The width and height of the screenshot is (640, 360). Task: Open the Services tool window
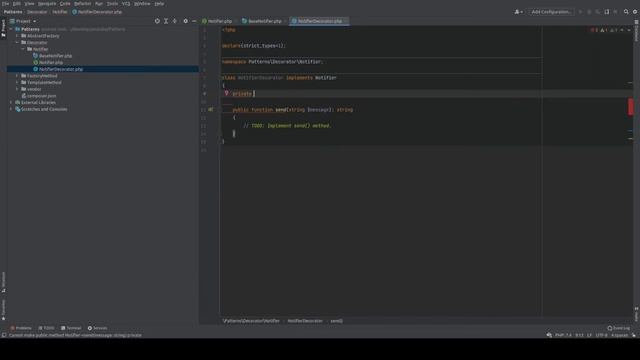97,328
